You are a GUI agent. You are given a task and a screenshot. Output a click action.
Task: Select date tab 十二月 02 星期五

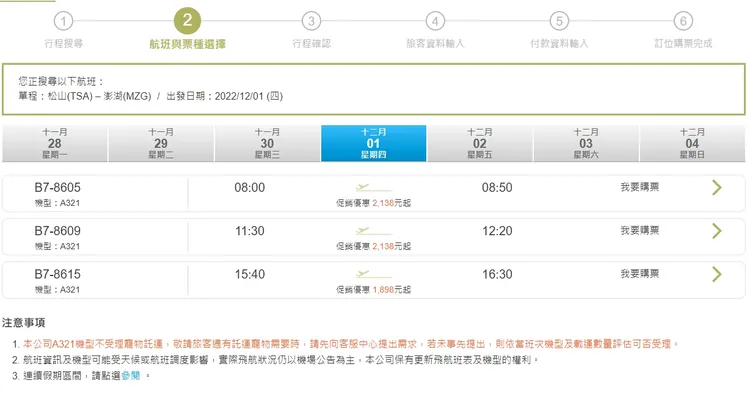pyautogui.click(x=479, y=143)
